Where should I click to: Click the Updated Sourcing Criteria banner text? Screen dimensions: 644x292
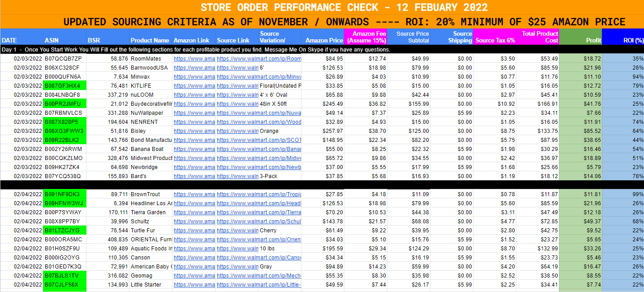click(x=344, y=22)
